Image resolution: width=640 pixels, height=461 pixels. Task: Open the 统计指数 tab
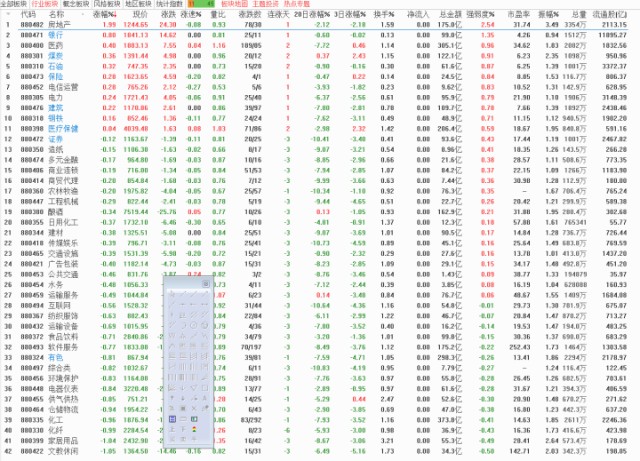coord(169,4)
